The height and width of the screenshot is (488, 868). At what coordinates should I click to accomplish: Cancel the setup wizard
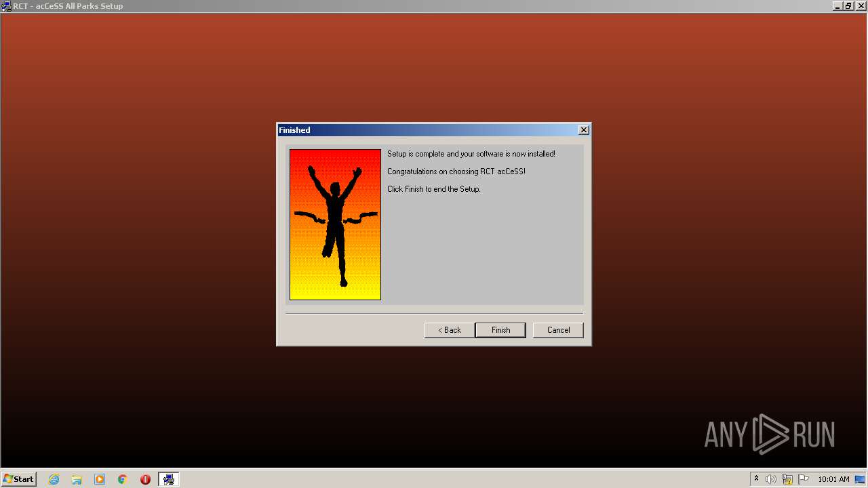[x=558, y=330]
